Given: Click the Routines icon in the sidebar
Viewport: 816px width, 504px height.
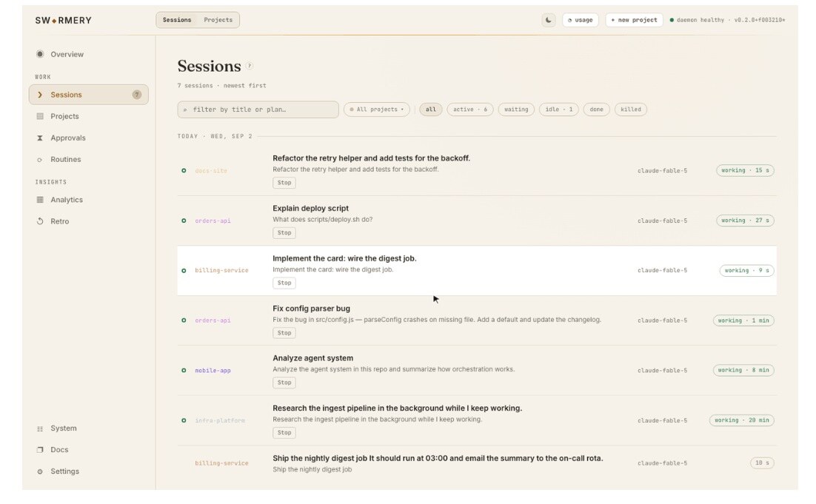Looking at the screenshot, I should pyautogui.click(x=40, y=160).
